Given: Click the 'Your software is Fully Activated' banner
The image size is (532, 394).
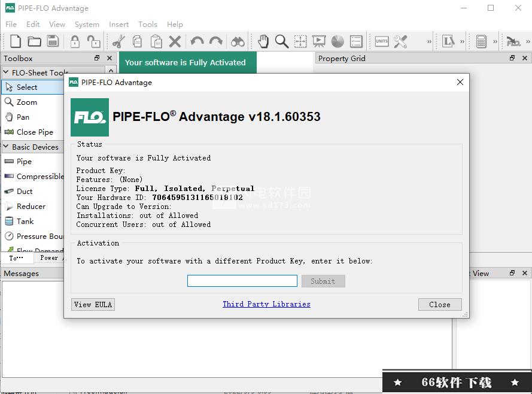Looking at the screenshot, I should [188, 62].
